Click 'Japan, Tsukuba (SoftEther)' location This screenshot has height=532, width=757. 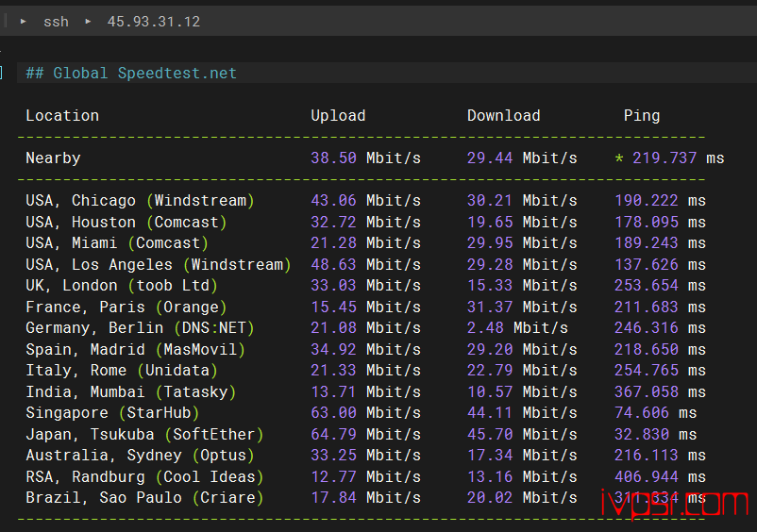coord(144,435)
